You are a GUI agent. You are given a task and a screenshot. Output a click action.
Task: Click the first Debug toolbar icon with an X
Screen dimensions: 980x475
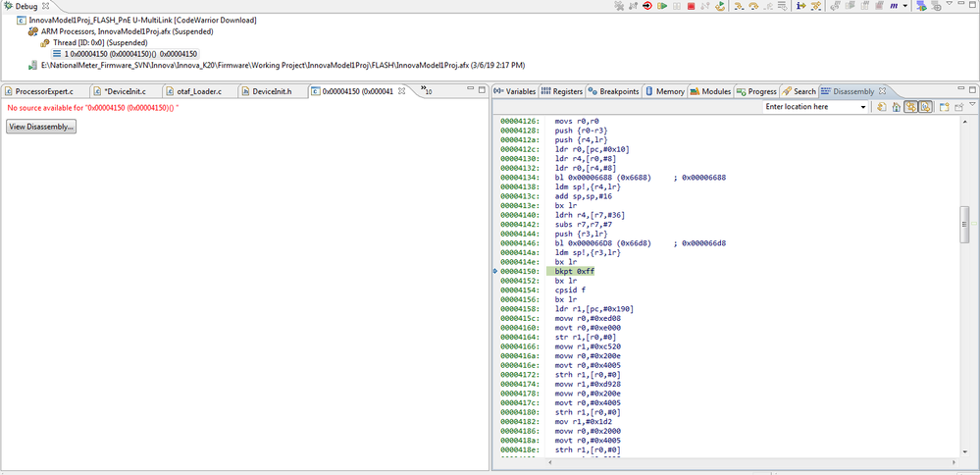pyautogui.click(x=619, y=6)
